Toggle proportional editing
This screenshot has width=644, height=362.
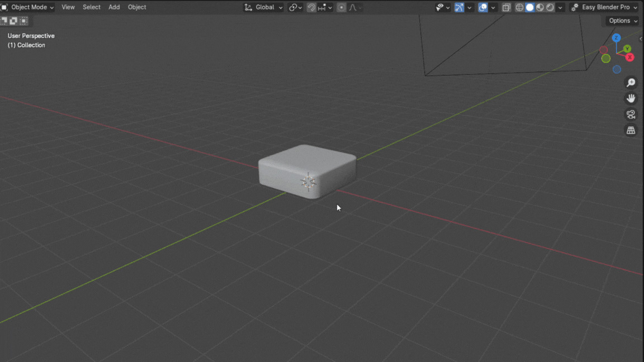click(x=341, y=7)
